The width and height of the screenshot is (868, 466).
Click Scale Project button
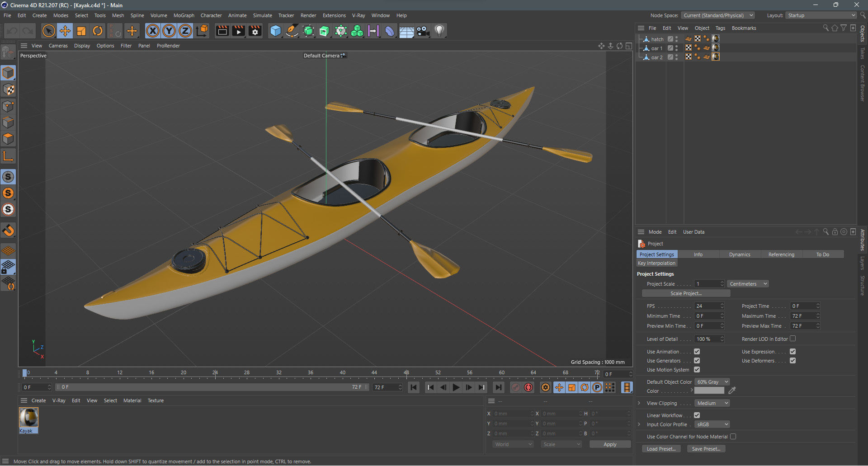(x=686, y=293)
